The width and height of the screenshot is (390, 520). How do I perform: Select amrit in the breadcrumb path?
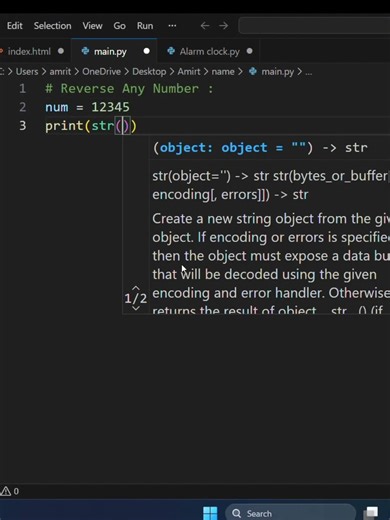click(60, 72)
